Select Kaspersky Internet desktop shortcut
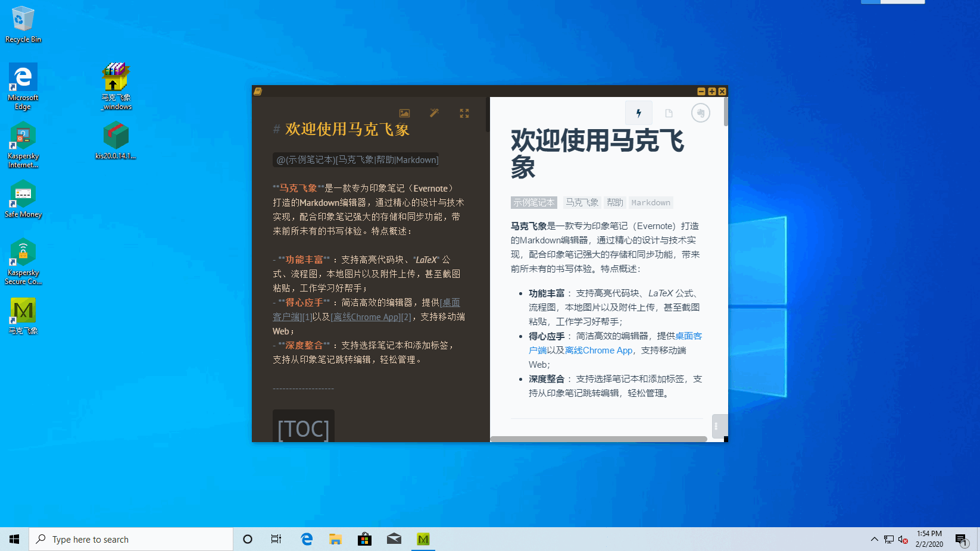This screenshot has height=551, width=980. [23, 145]
